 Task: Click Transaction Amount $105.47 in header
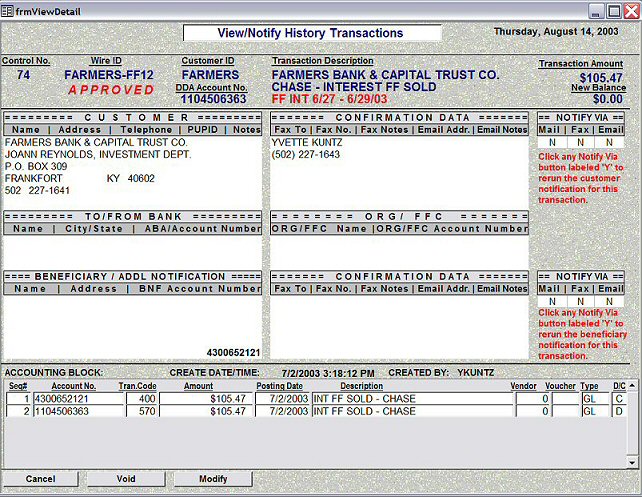coord(601,77)
